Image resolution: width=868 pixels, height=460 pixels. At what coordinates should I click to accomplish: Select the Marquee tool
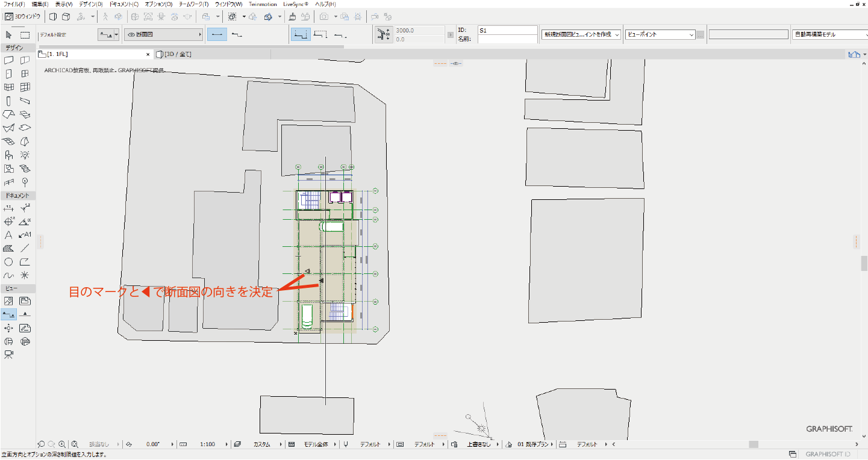click(x=25, y=35)
